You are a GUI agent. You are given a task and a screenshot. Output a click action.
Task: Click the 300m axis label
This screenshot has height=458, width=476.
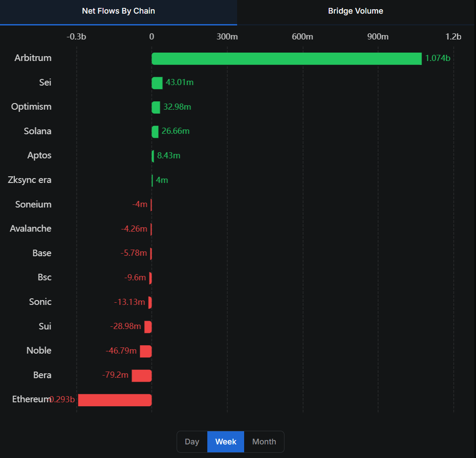(227, 37)
